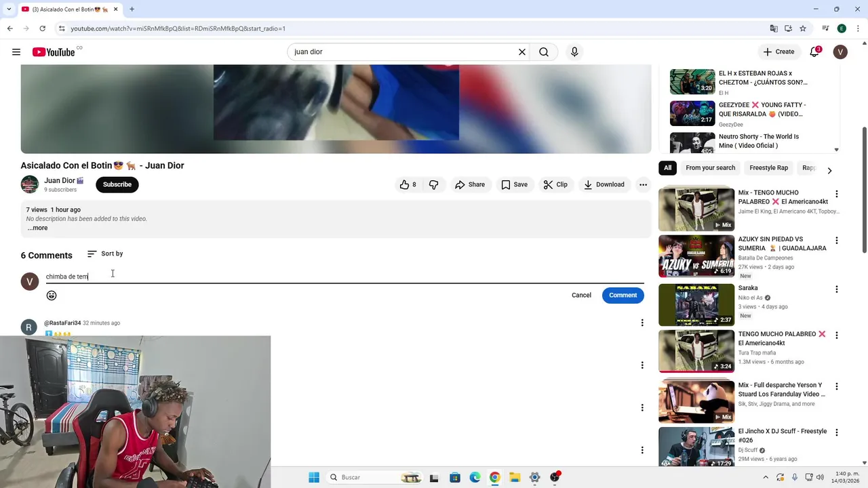The image size is (868, 488).
Task: Open @RastaFari34 commenter profile
Action: 62,323
